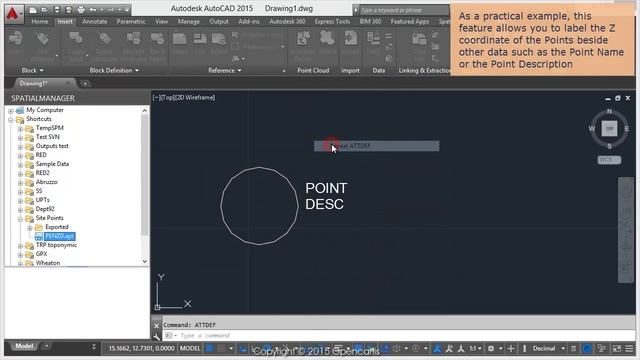The image size is (640, 360).
Task: Toggle auto-add annotation scales icon
Action: pos(449,349)
